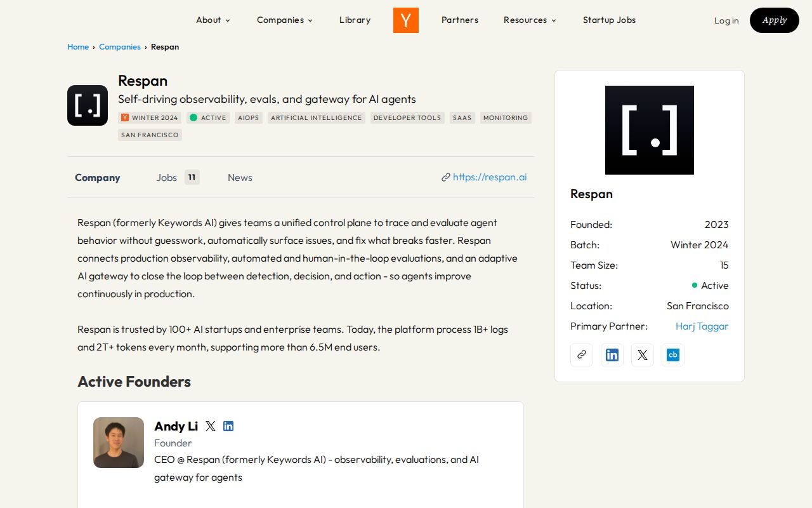Click the SAAS tag
Viewport: 812px width, 508px height.
[462, 117]
